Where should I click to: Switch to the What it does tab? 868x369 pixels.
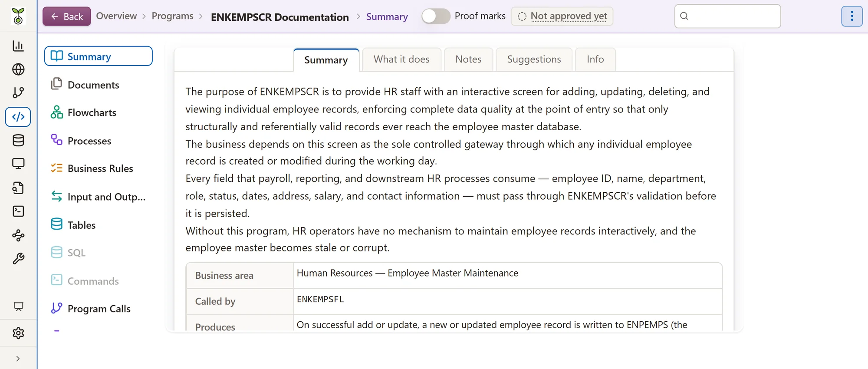tap(401, 59)
